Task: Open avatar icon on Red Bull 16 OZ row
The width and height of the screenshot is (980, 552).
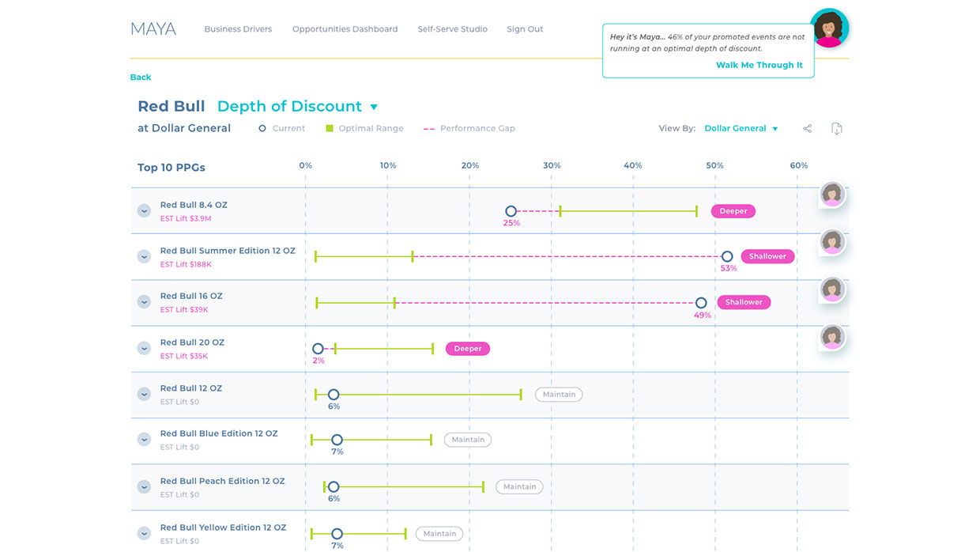Action: 832,289
